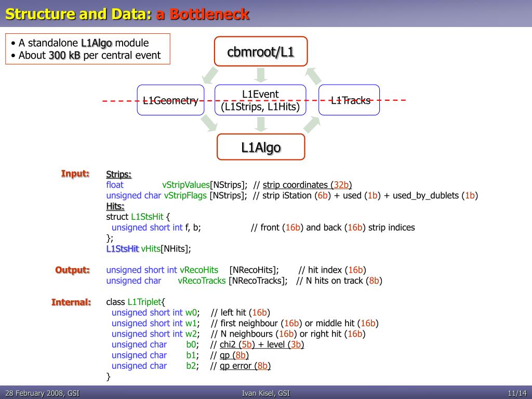Screen dimensions: 532x399
Task: Click the 'Hits:' heading
Action: click(x=115, y=206)
